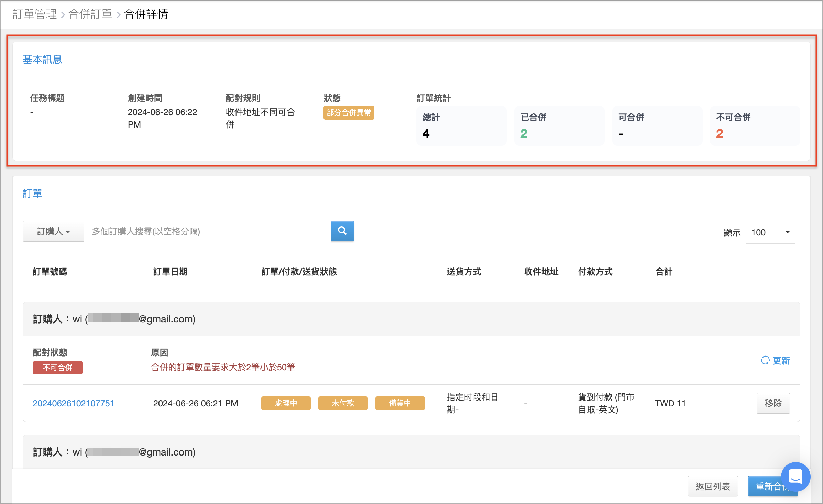This screenshot has height=504, width=823.
Task: Click the 不可合併 2 statistic card
Action: point(755,125)
